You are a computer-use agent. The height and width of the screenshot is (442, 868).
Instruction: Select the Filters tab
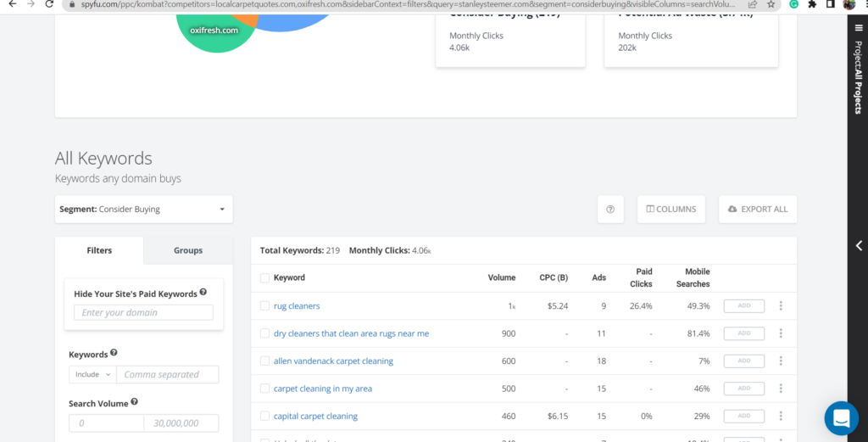click(99, 250)
